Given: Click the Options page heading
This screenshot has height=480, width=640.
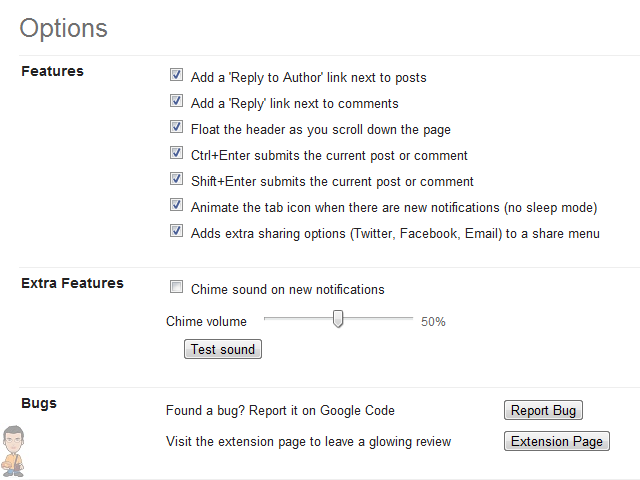Looking at the screenshot, I should tap(64, 28).
